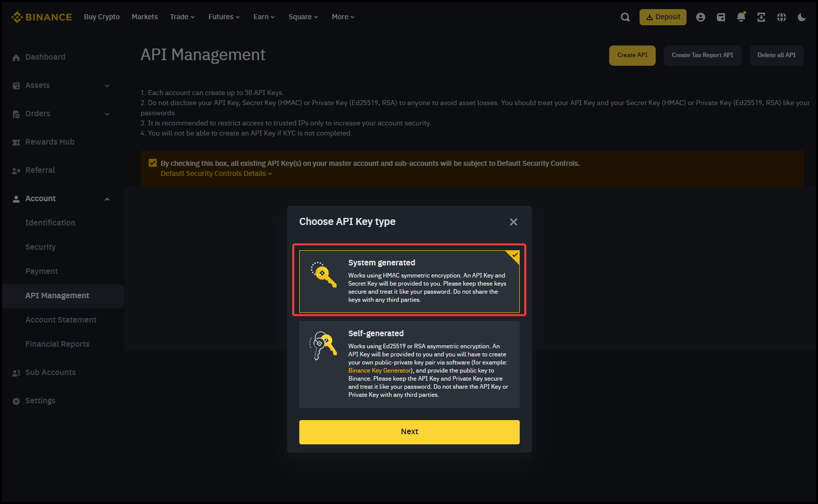This screenshot has width=818, height=504.
Task: Toggle dark mode moon icon
Action: 802,17
